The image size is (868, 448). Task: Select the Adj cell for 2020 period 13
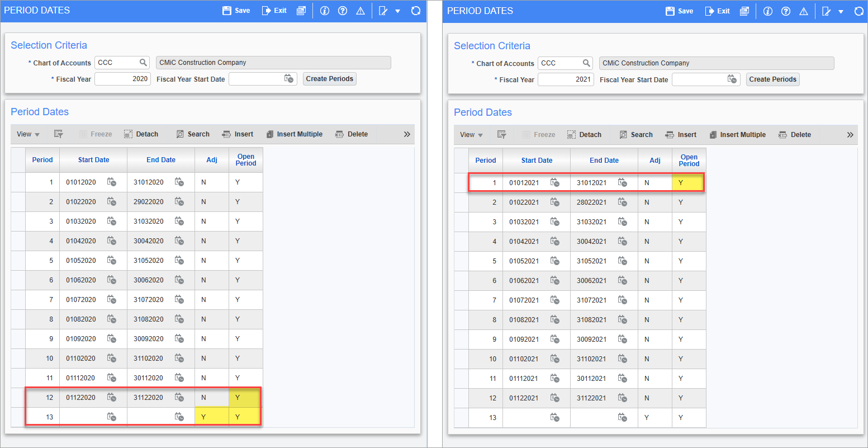(212, 417)
